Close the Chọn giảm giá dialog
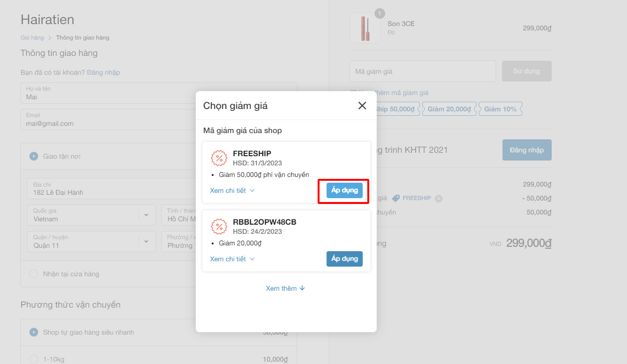Viewport: 627px width, 364px height. (362, 106)
